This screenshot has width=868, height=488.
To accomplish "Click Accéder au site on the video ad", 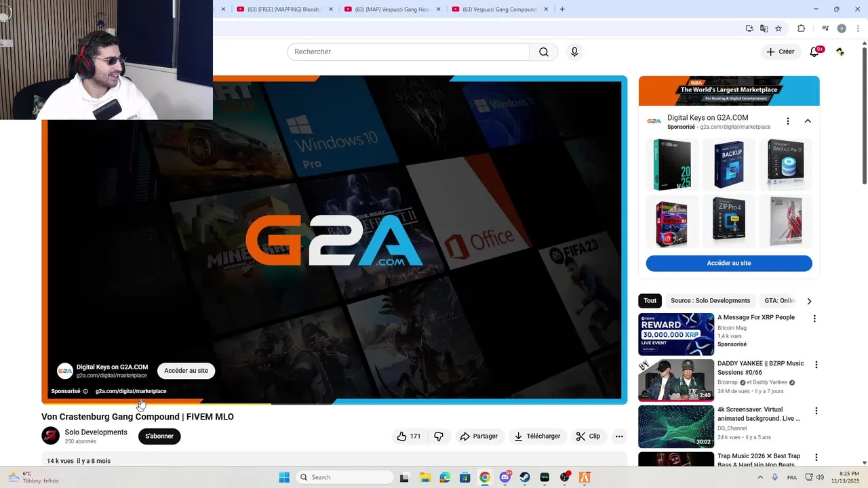I will pyautogui.click(x=186, y=371).
